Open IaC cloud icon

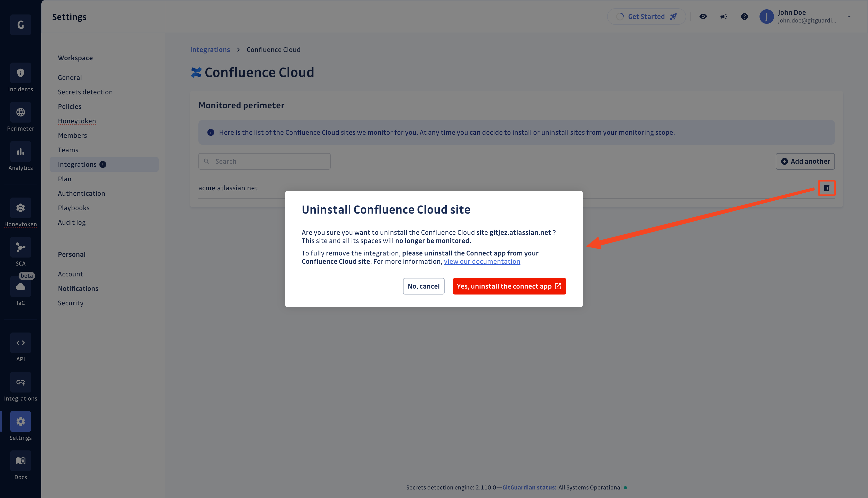[x=20, y=287]
